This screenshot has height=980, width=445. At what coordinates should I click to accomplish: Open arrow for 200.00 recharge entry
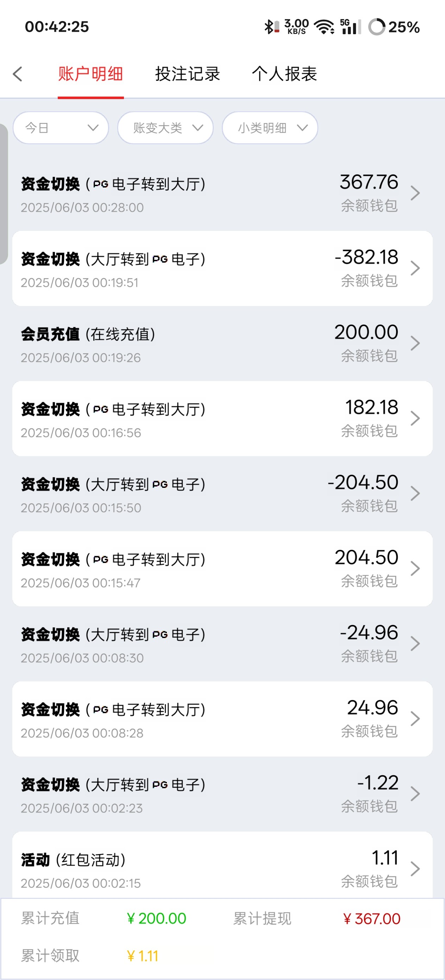coord(415,343)
